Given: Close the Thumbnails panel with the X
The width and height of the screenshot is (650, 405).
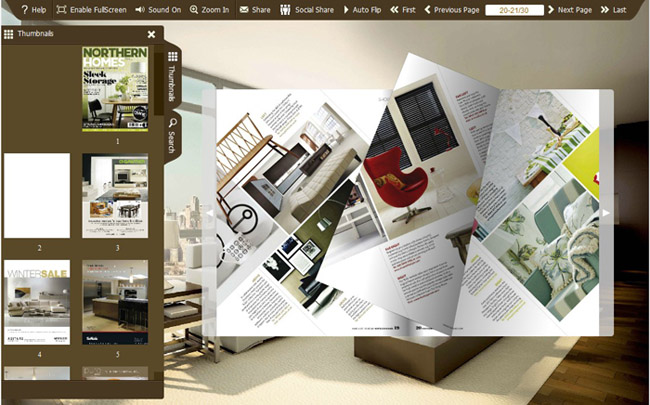Looking at the screenshot, I should pyautogui.click(x=151, y=34).
